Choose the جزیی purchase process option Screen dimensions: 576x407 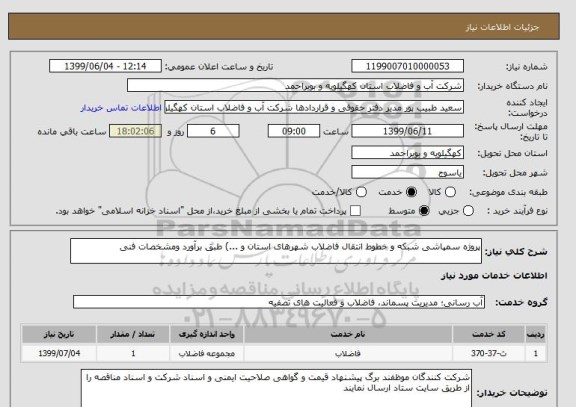468,211
